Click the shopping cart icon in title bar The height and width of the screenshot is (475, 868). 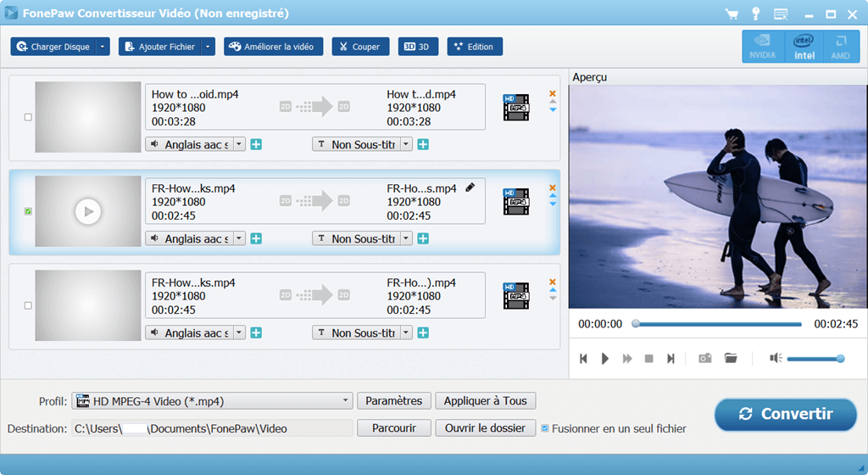(732, 14)
